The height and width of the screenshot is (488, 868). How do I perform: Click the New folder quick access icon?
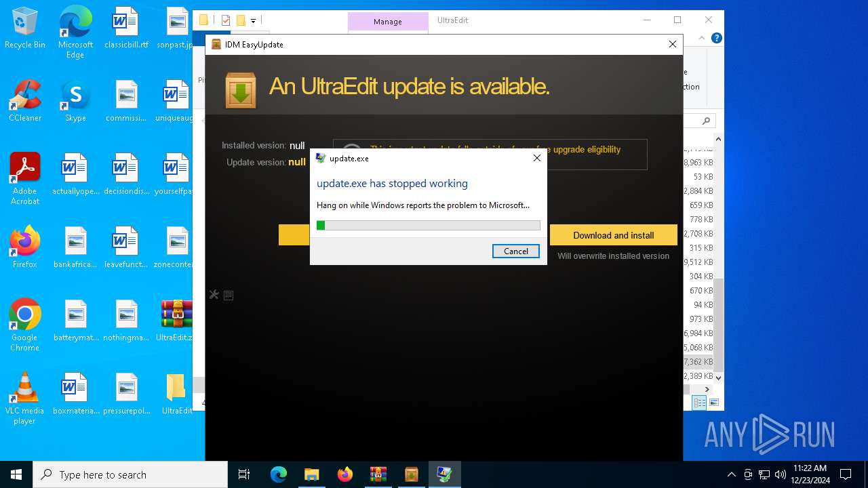240,20
